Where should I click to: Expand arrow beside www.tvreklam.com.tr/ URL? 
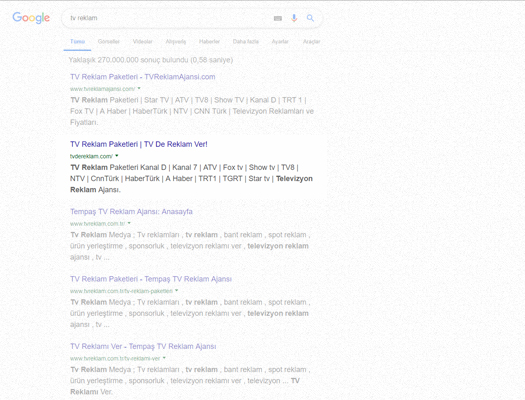[129, 223]
